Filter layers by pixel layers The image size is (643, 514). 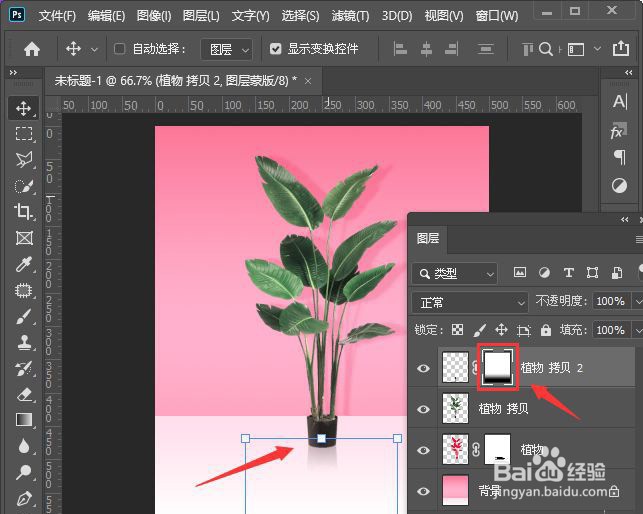click(x=520, y=272)
